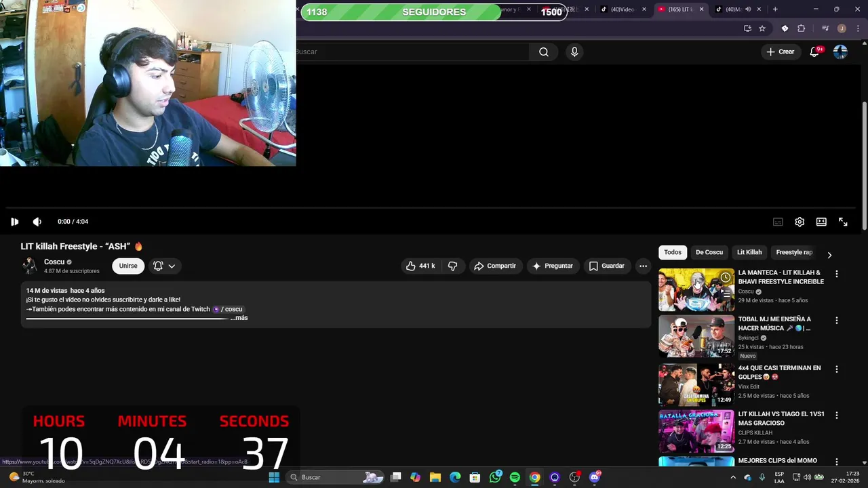Dislike the video with the thumbs down icon

pyautogui.click(x=452, y=266)
